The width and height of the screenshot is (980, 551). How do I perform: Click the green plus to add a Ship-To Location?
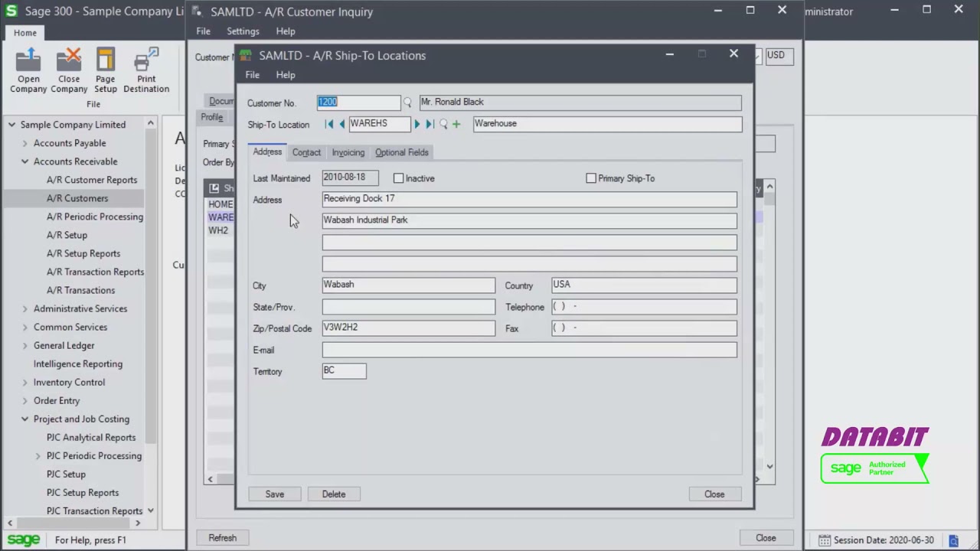(x=456, y=124)
